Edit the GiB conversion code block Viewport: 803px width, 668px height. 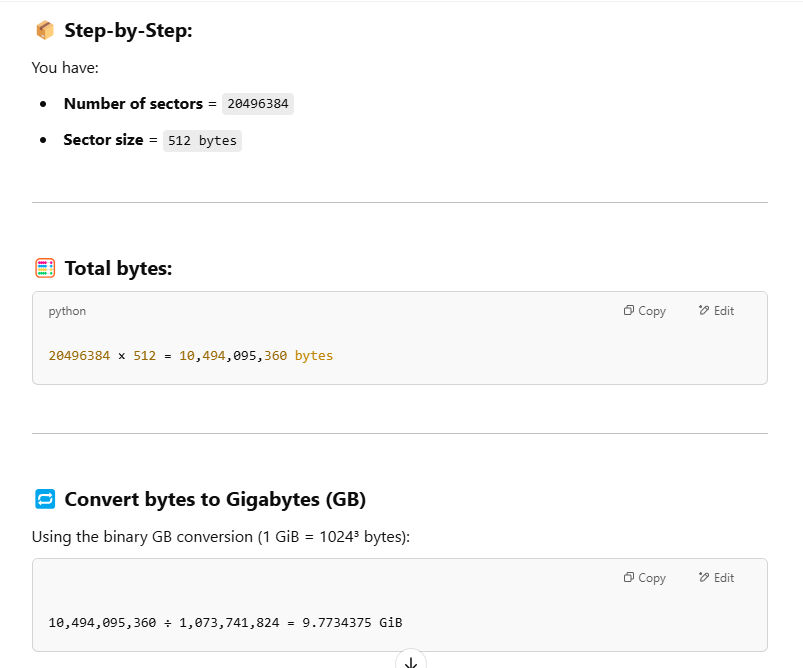(x=716, y=578)
